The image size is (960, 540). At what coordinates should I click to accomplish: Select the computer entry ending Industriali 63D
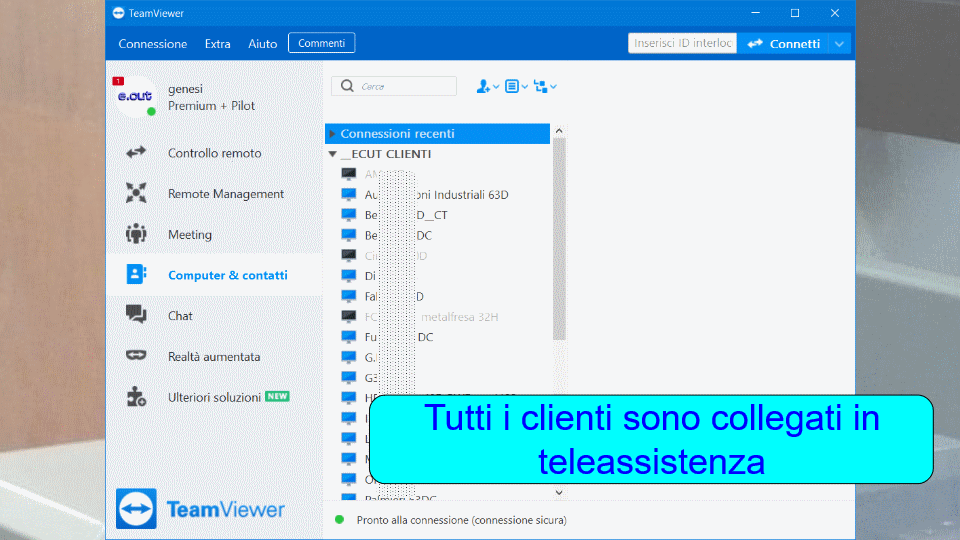(x=438, y=195)
